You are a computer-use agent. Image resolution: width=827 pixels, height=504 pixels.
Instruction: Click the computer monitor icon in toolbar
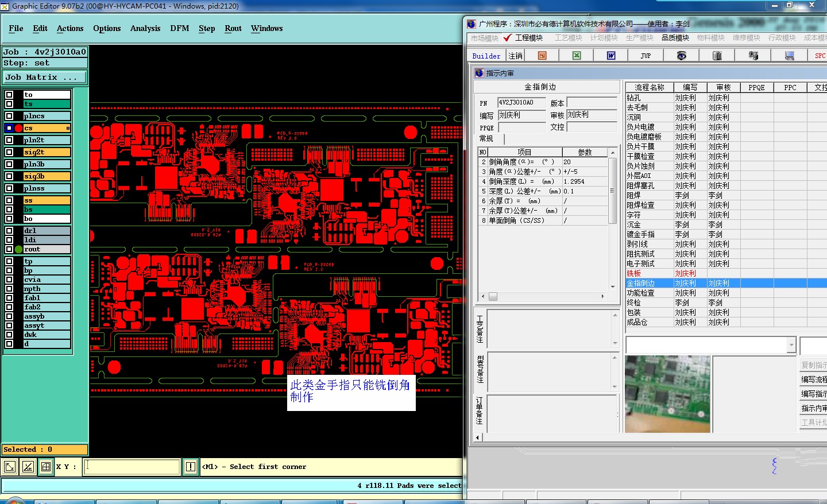(789, 55)
